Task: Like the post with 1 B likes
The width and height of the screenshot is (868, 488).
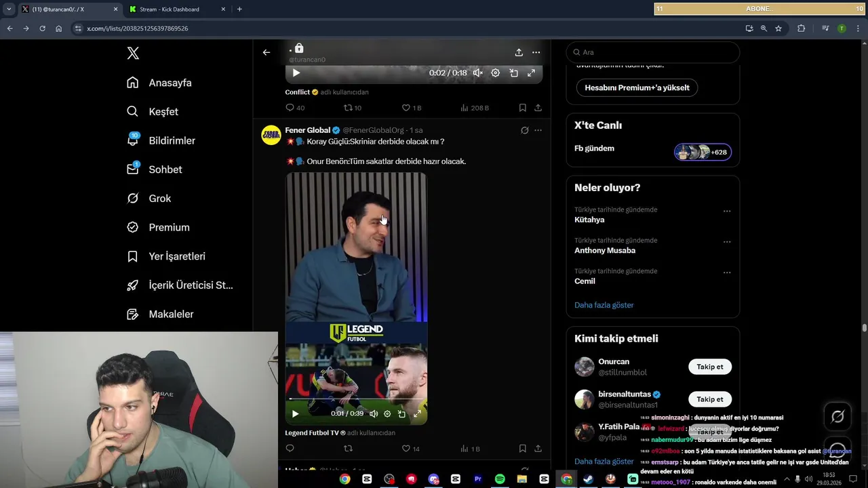Action: [x=412, y=108]
